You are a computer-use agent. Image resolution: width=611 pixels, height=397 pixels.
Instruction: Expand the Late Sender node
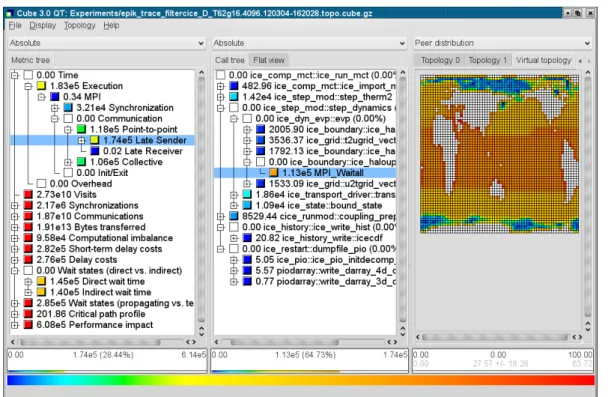pos(81,140)
